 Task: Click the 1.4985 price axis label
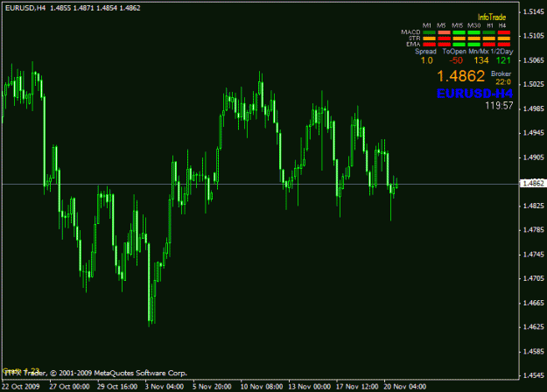click(534, 108)
